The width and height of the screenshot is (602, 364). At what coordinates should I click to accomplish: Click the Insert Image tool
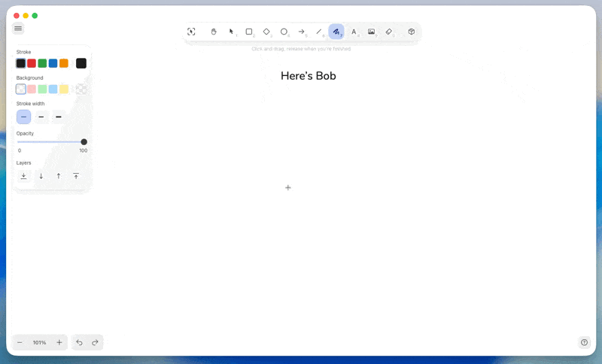pos(371,32)
